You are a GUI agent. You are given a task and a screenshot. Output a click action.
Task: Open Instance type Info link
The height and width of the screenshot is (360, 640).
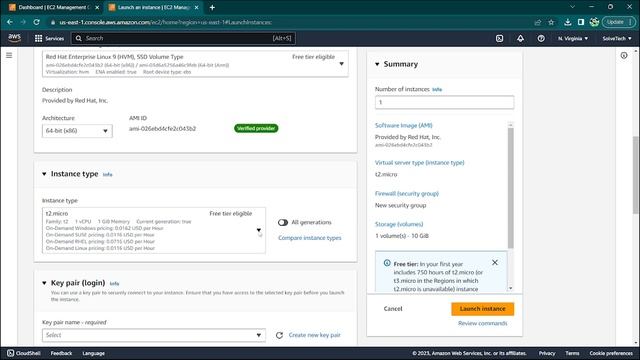pyautogui.click(x=107, y=175)
